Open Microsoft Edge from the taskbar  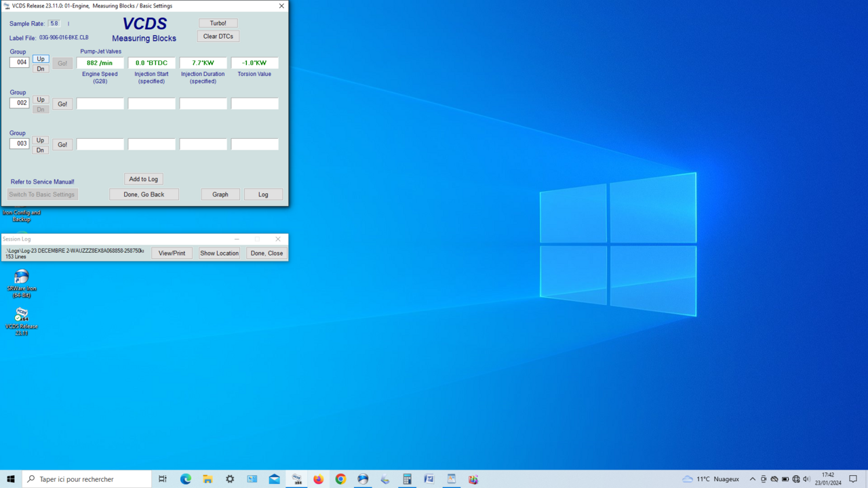pos(185,479)
